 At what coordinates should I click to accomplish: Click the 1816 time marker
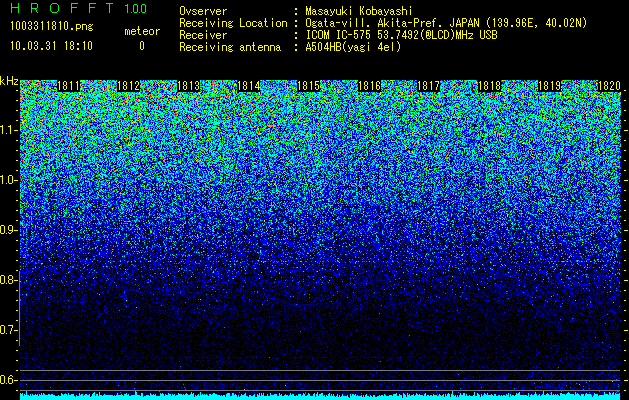click(x=369, y=86)
